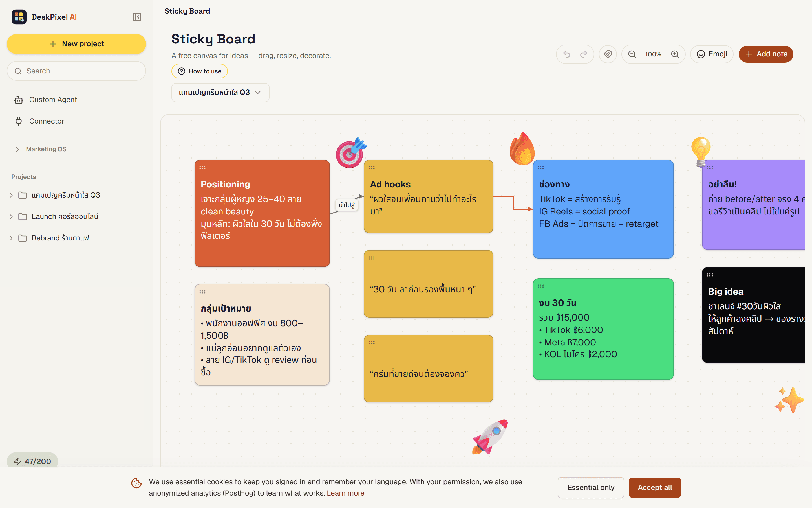Open the board selector dropdown
812x508 pixels.
[x=220, y=92]
